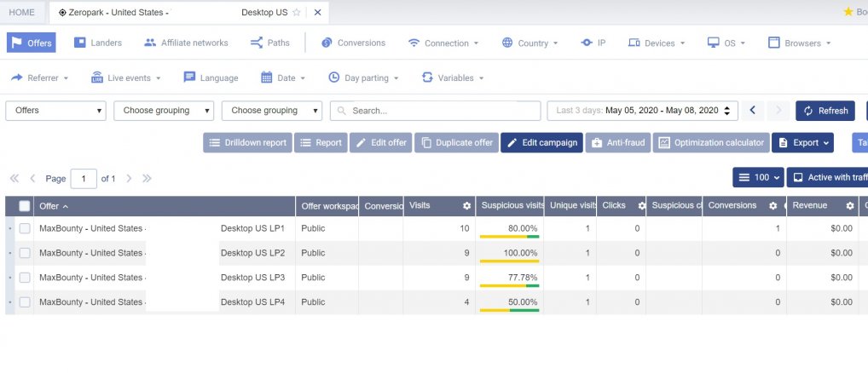868x373 pixels.
Task: Click the Search input field
Action: [x=435, y=111]
